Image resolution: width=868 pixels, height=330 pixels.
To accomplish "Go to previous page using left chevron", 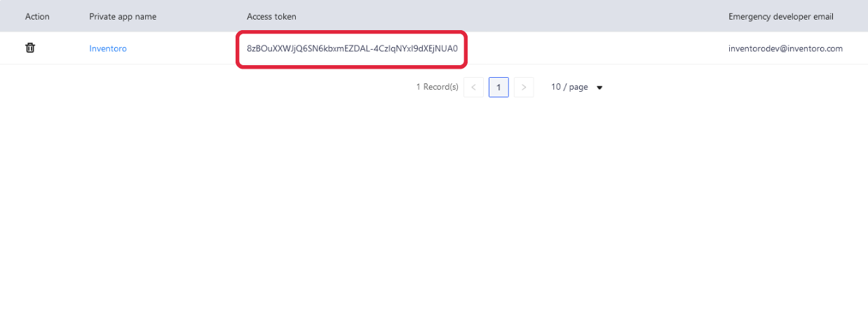I will 473,88.
